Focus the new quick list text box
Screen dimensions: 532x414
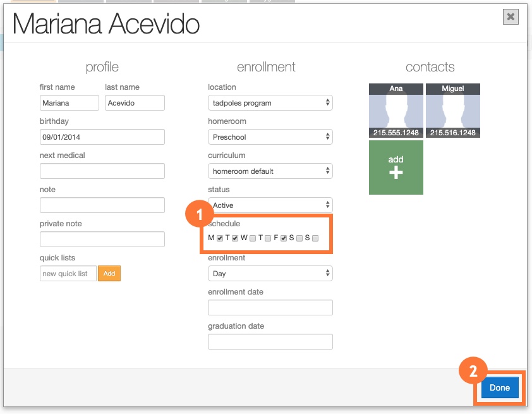(x=68, y=274)
